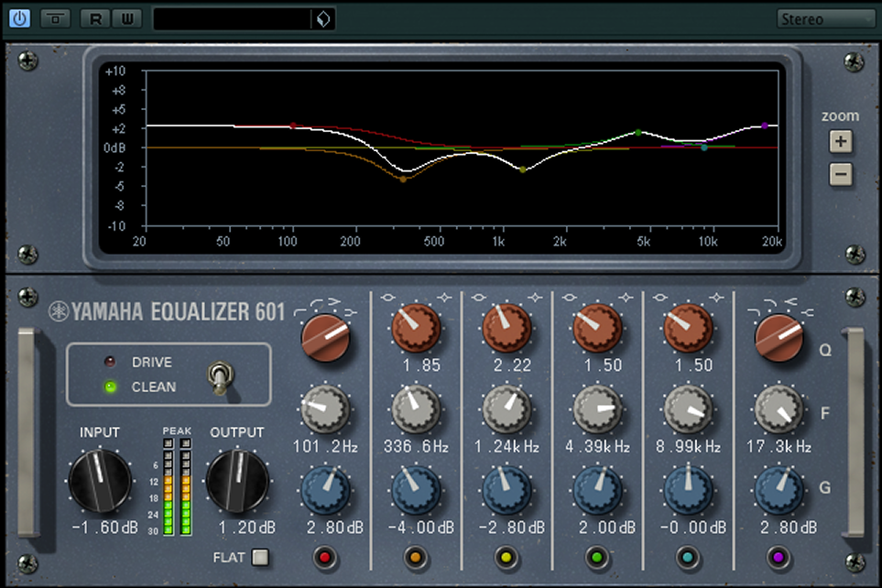Click the gain knob set to -4.00dB
The height and width of the screenshot is (588, 882).
(x=416, y=490)
